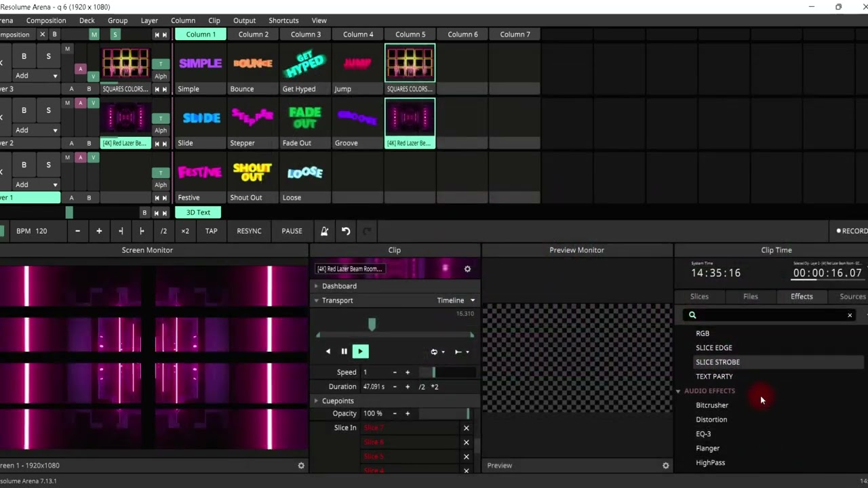Pause the clip transport
The height and width of the screenshot is (488, 868).
tap(344, 352)
